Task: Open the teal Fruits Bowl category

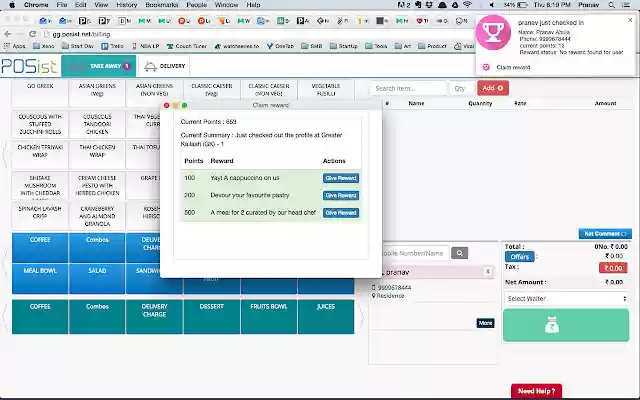Action: tap(269, 317)
